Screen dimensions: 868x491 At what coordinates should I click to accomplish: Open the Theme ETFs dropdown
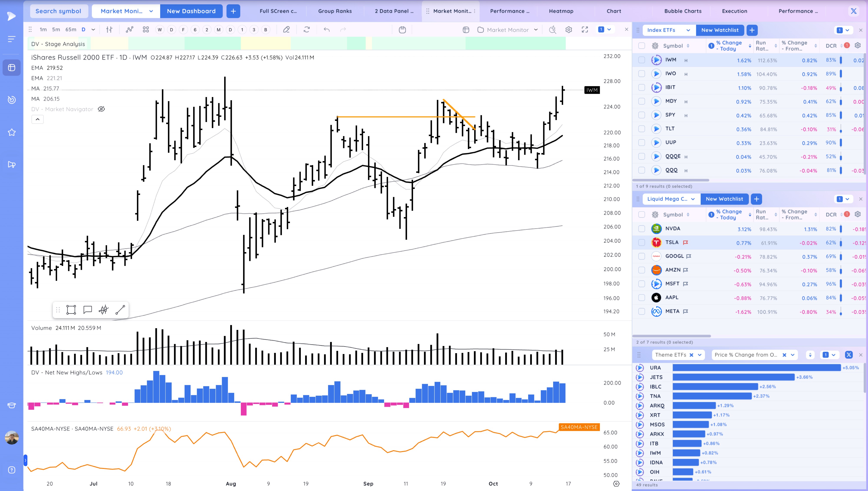click(699, 355)
